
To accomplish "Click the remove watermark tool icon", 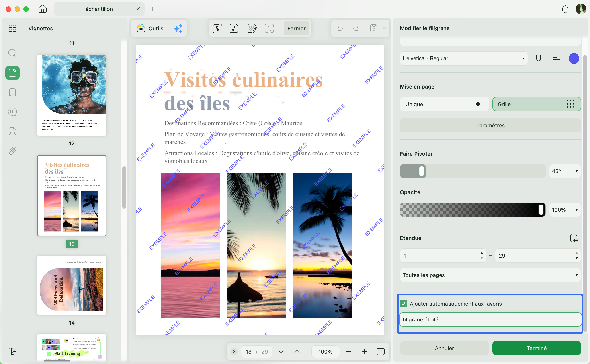I will [x=269, y=28].
